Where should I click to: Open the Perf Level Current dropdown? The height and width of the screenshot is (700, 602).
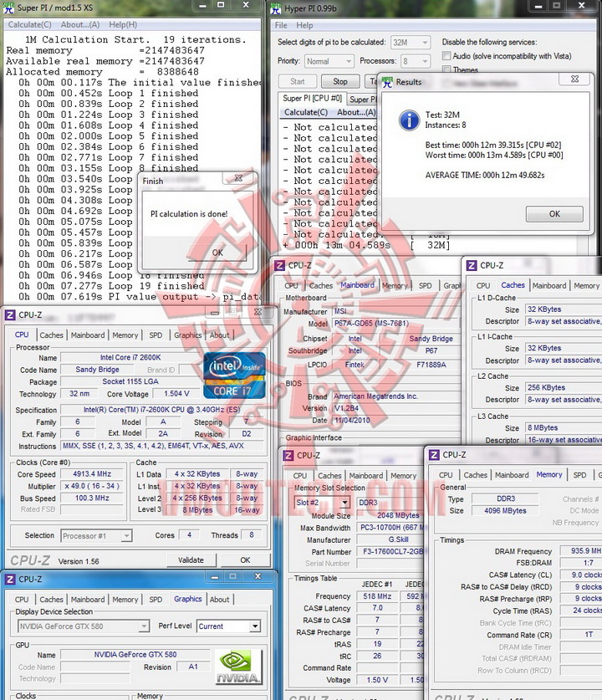(228, 626)
